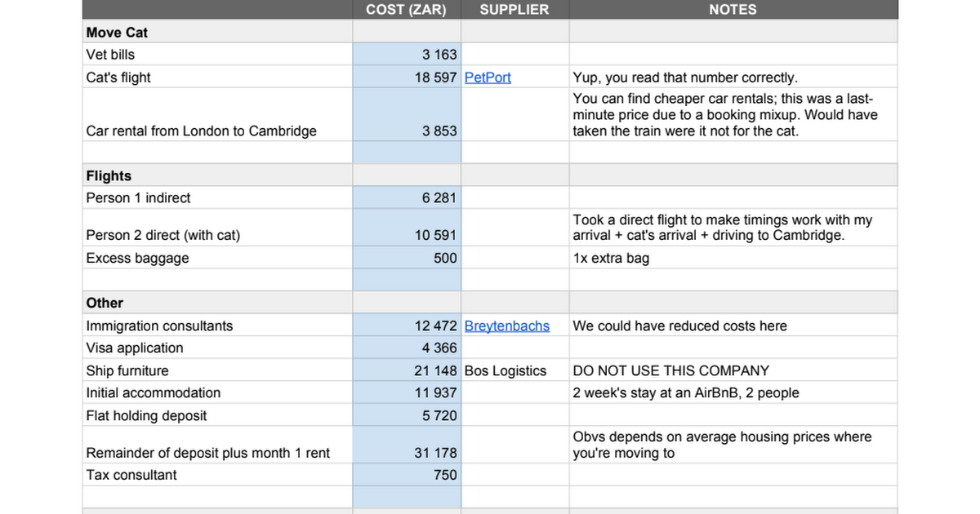Select the Tax consultant label
Viewport: 980px width, 514px height.
[131, 475]
